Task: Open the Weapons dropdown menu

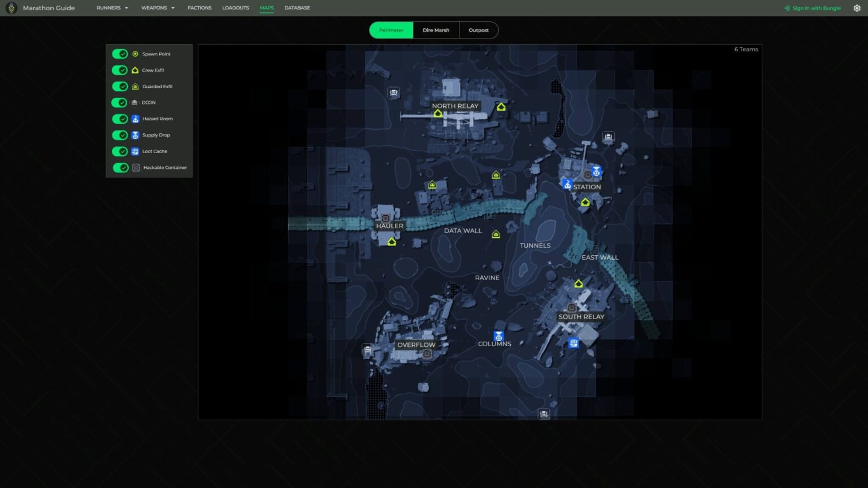Action: [158, 8]
